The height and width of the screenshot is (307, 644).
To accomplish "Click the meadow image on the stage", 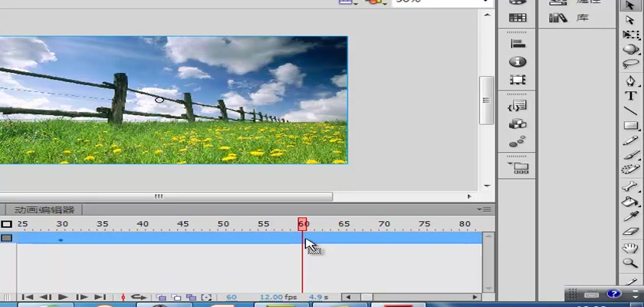I will (x=174, y=100).
